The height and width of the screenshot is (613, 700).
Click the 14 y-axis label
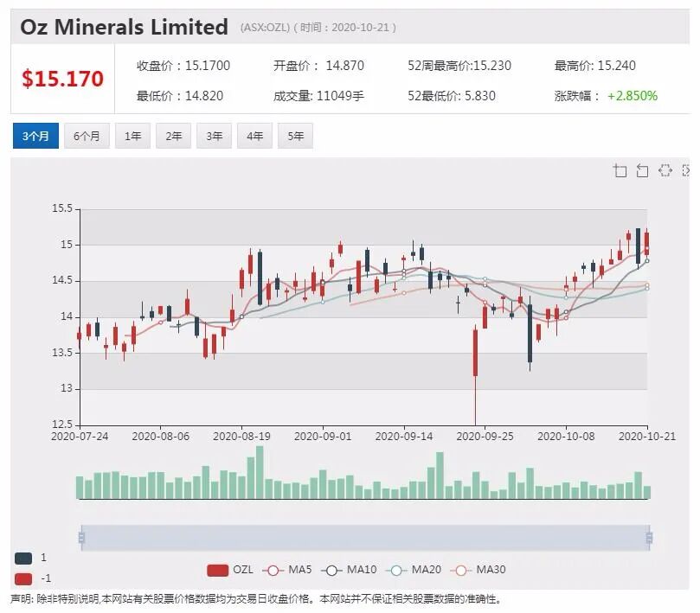point(67,316)
